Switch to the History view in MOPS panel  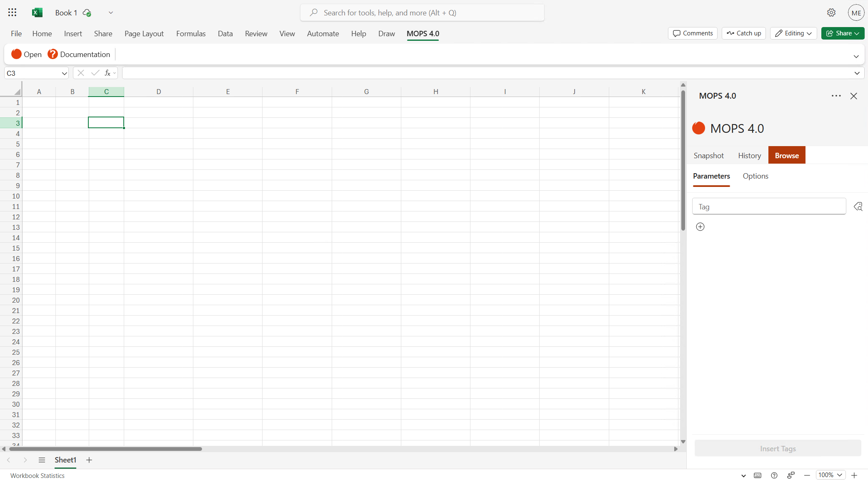pos(749,155)
